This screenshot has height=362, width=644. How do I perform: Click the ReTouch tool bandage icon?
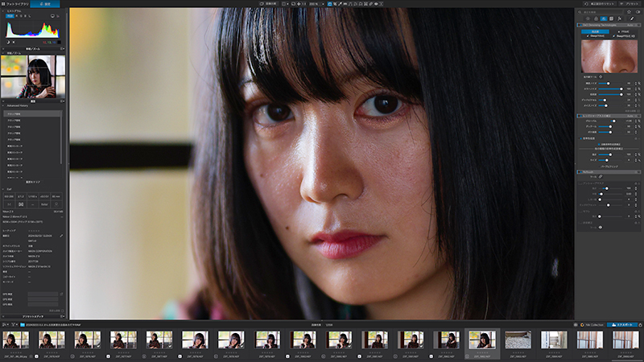(601, 177)
